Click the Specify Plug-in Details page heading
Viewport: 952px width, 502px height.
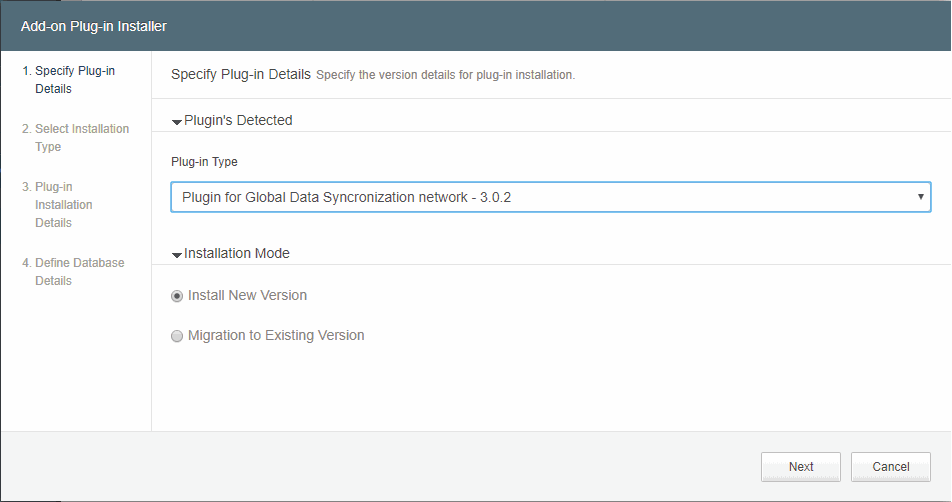click(x=240, y=75)
